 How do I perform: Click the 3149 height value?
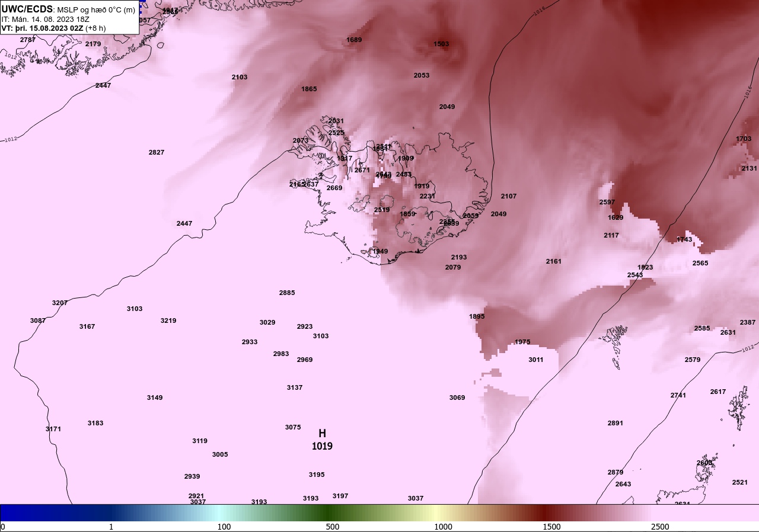pos(155,398)
